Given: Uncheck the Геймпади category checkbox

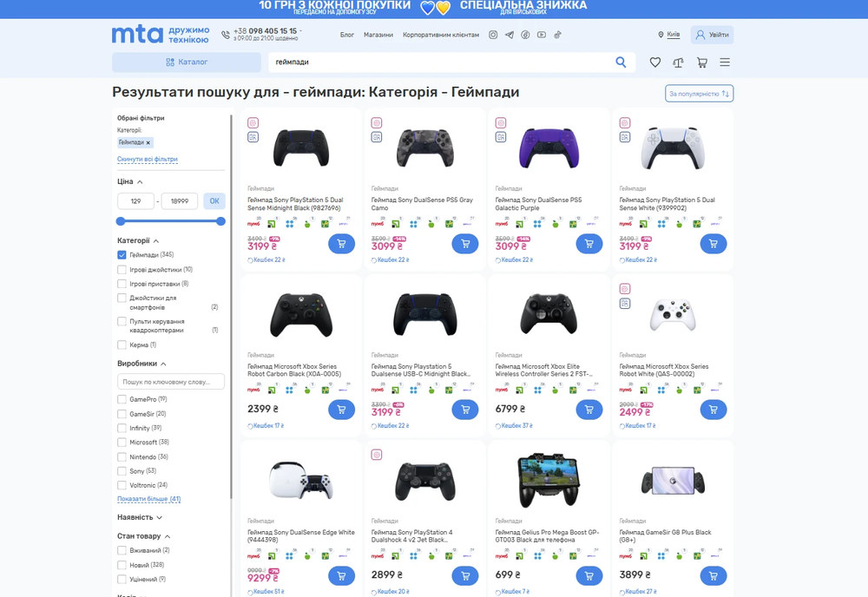Looking at the screenshot, I should click(122, 255).
